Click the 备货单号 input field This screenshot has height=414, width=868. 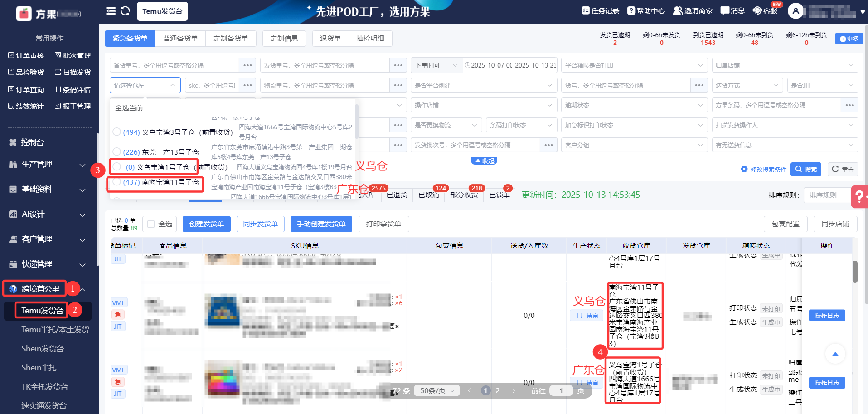[175, 65]
